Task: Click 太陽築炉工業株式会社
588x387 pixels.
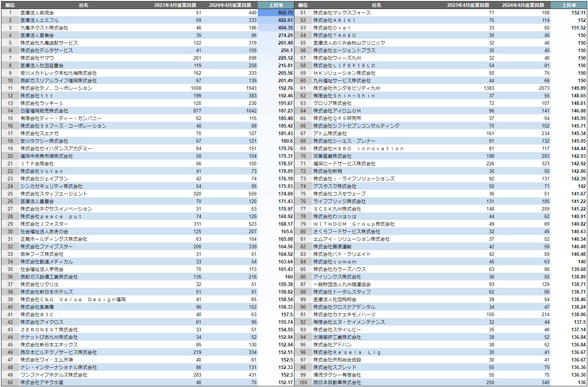Action: click(337, 337)
